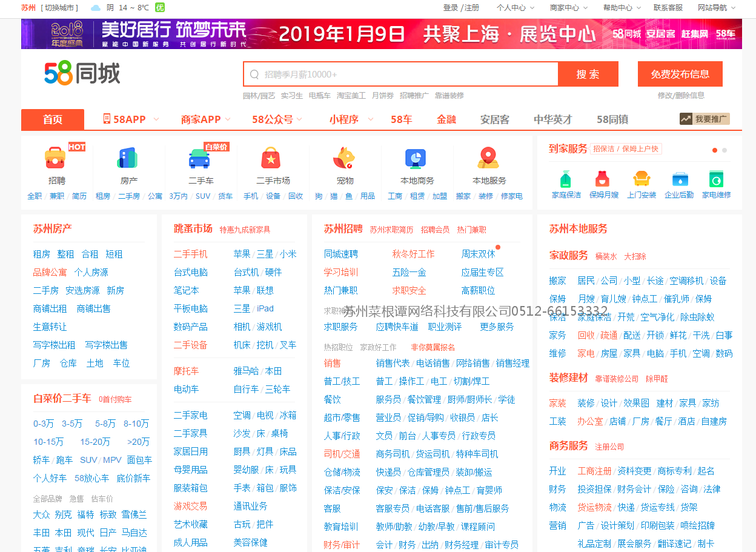Open the 二手车 car icon

tap(199, 158)
